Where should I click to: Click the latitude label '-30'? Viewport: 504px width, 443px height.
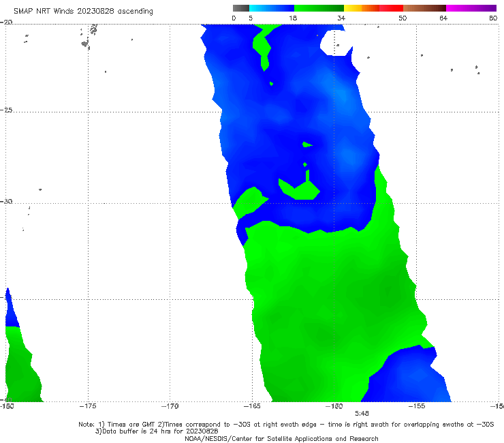click(x=6, y=201)
